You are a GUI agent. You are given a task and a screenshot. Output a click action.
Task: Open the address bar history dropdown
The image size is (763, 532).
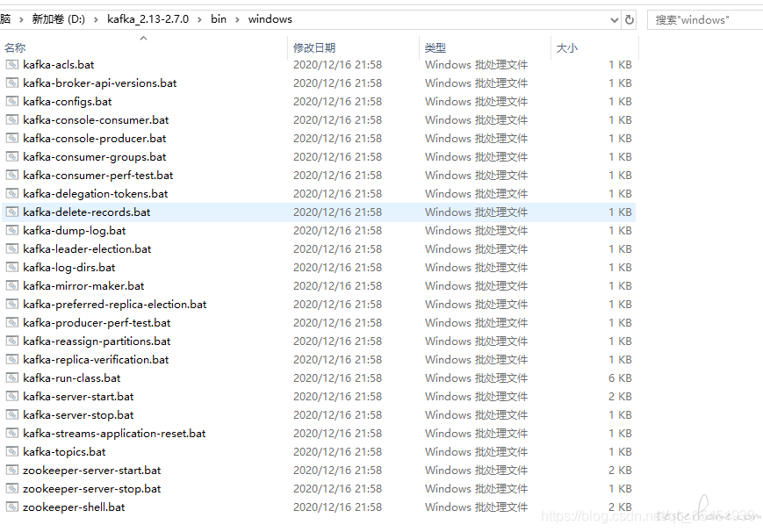pyautogui.click(x=614, y=20)
